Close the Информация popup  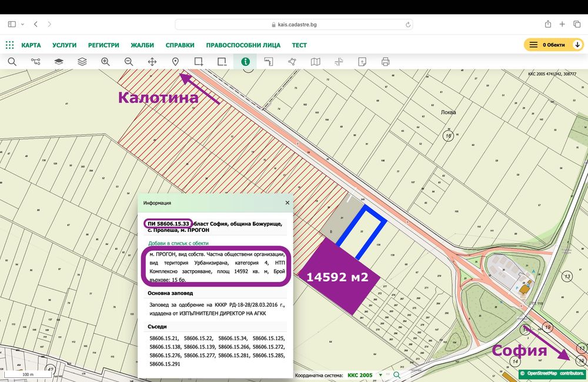[x=288, y=202]
